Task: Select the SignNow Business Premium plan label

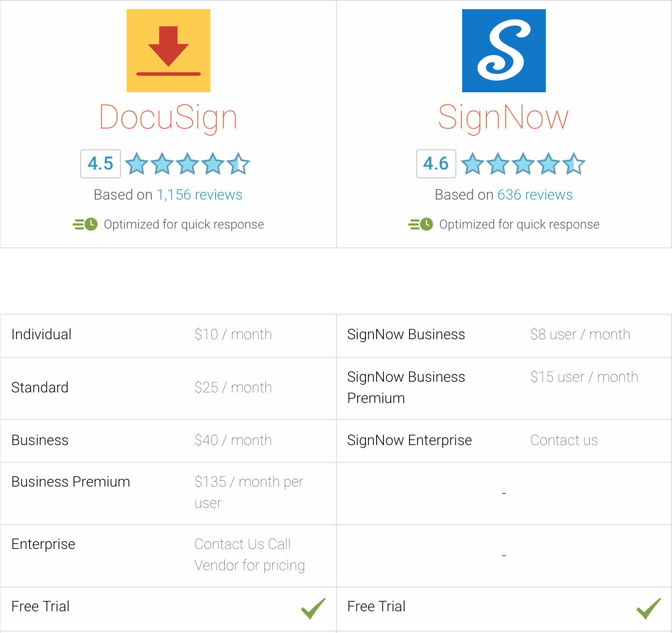Action: pos(406,388)
